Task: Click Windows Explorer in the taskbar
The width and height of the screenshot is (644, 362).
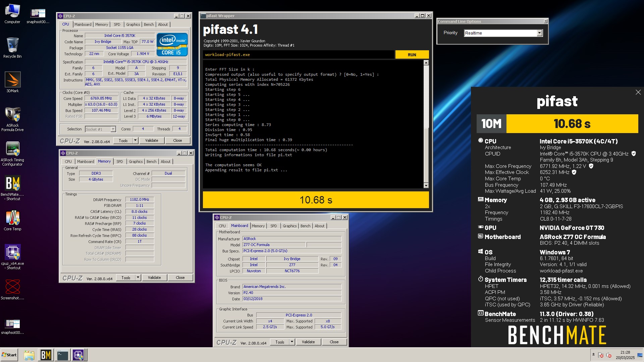Action: [x=29, y=355]
